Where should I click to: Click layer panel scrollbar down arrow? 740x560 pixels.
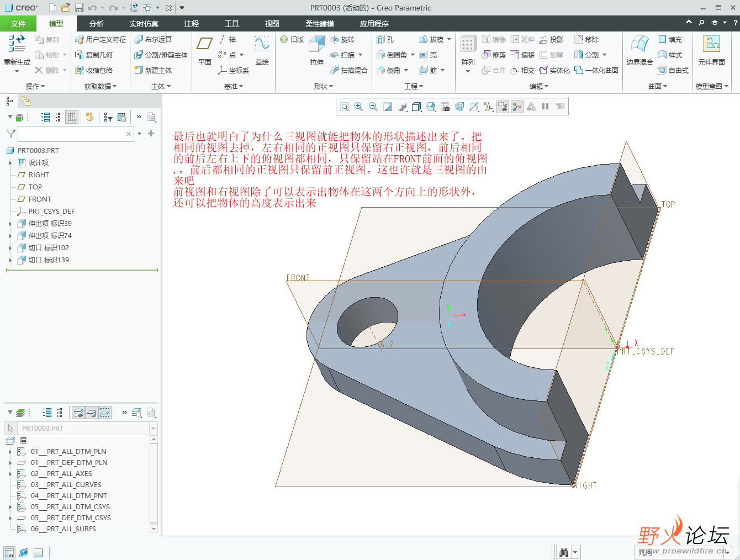(x=154, y=529)
